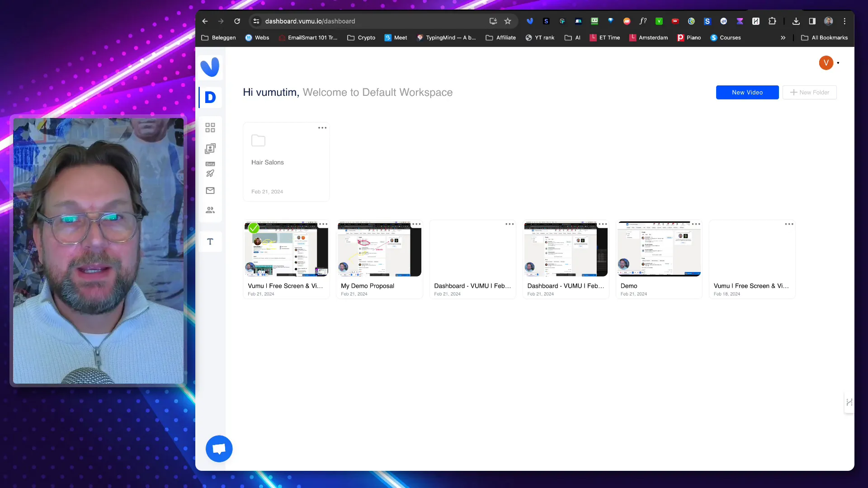
Task: Expand the hidden bookmarks chevron
Action: pyautogui.click(x=783, y=38)
